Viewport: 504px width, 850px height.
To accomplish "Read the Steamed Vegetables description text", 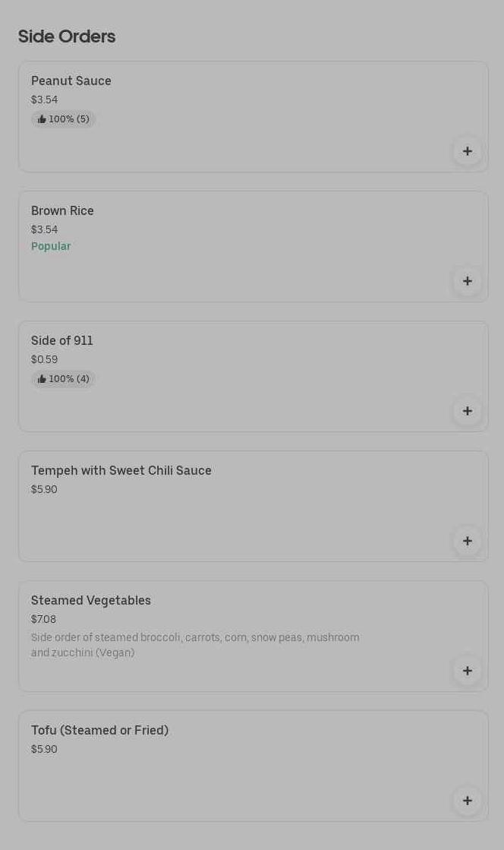I will [195, 645].
